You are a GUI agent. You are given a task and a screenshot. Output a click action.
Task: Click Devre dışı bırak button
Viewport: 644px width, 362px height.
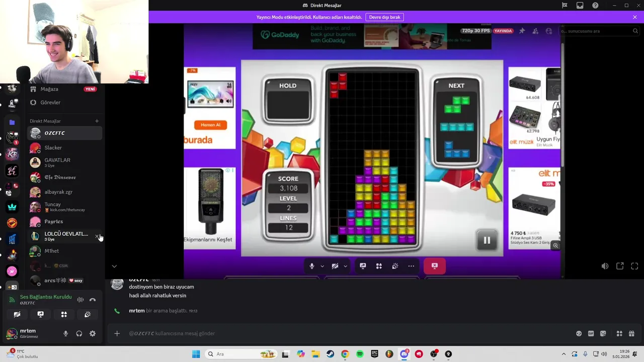[x=384, y=17]
